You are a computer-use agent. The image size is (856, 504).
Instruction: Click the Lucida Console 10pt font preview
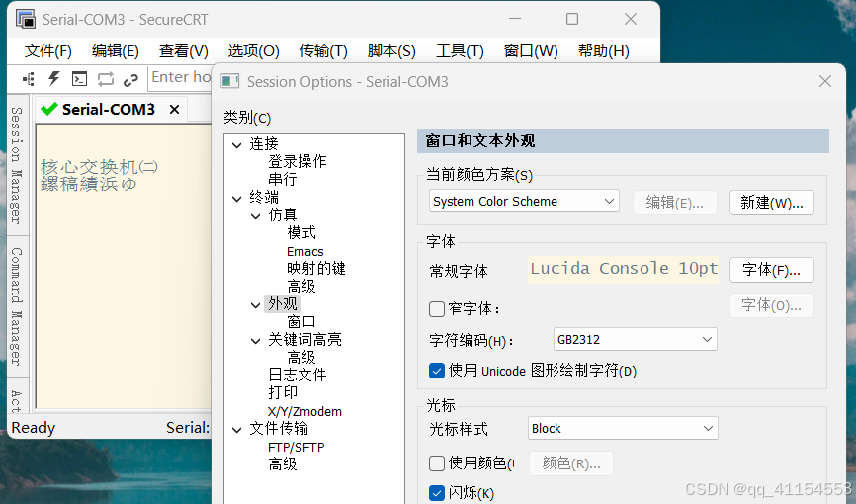tap(623, 269)
